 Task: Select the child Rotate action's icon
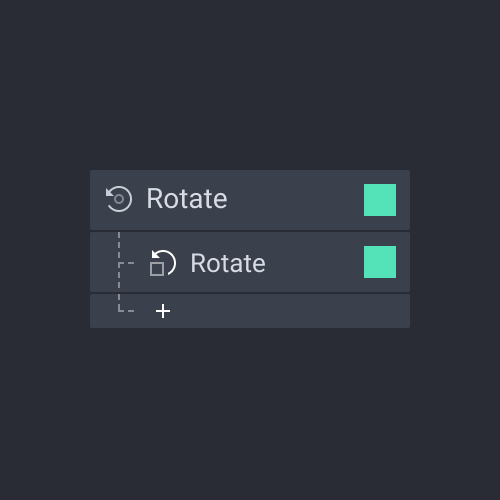163,263
